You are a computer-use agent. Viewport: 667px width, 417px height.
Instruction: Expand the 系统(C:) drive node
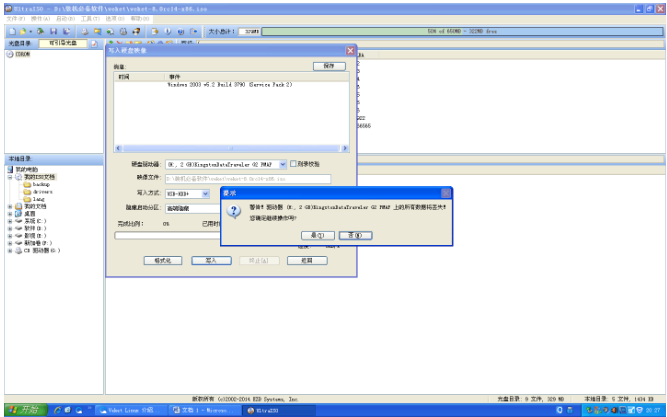(x=10, y=221)
